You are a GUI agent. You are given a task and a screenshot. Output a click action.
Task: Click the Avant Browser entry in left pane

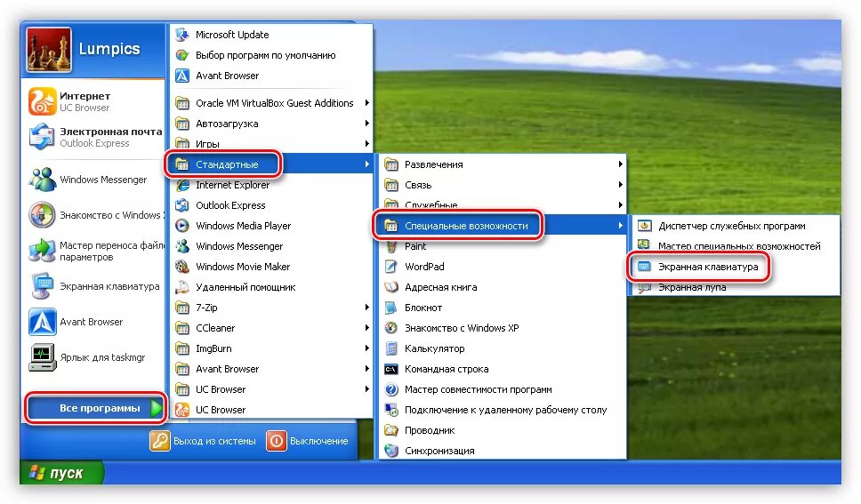(x=93, y=322)
